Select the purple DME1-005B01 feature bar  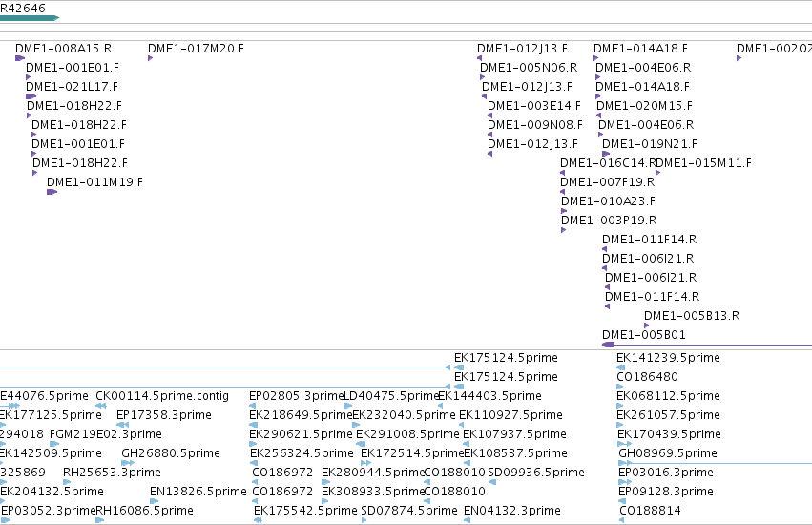tap(707, 345)
